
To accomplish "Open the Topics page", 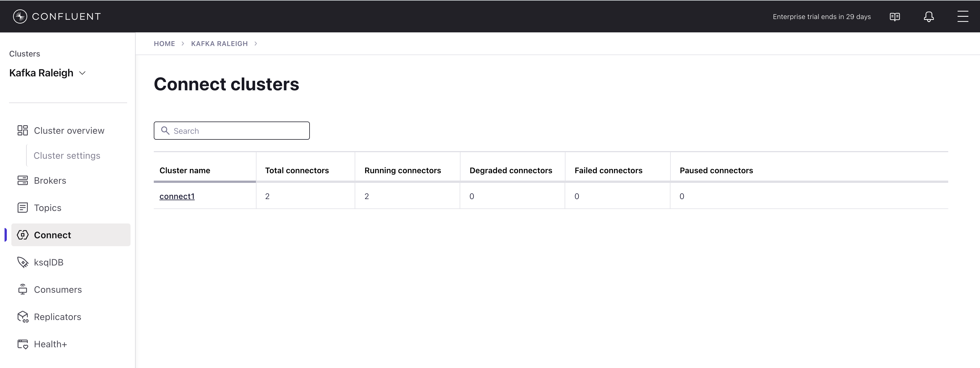I will click(48, 208).
